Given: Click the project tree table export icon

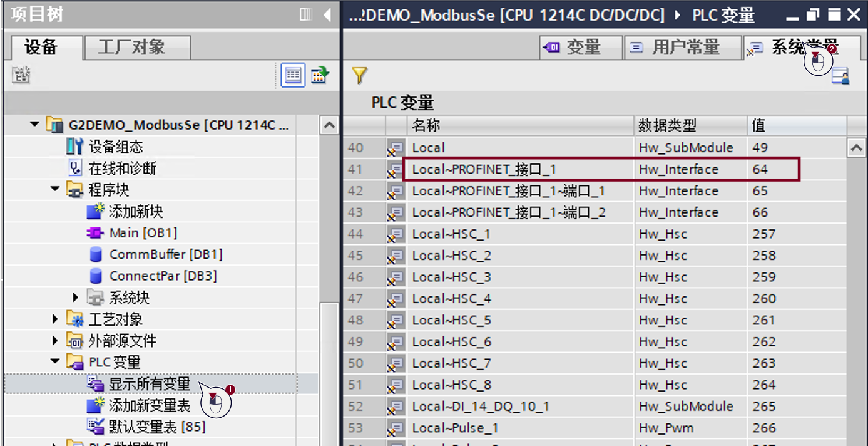Looking at the screenshot, I should 320,76.
